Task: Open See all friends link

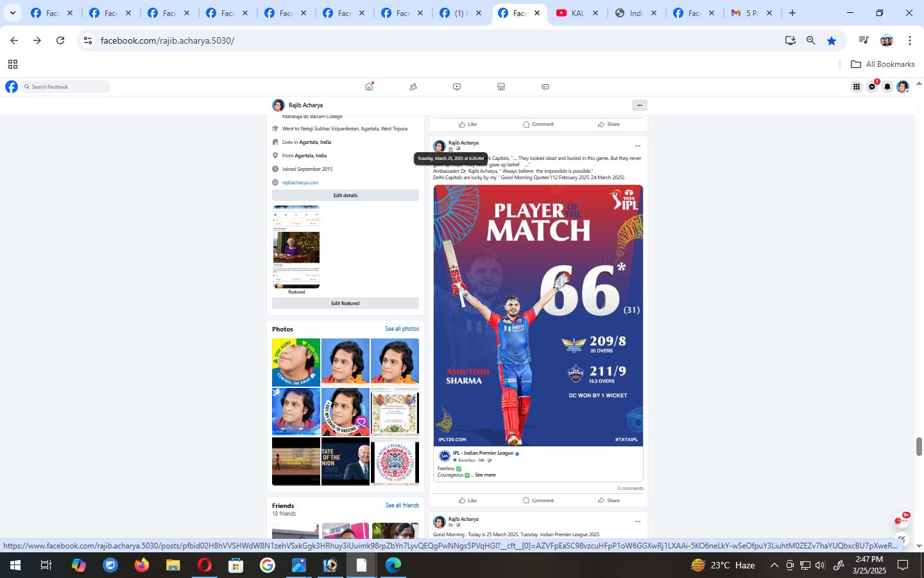Action: click(x=402, y=505)
